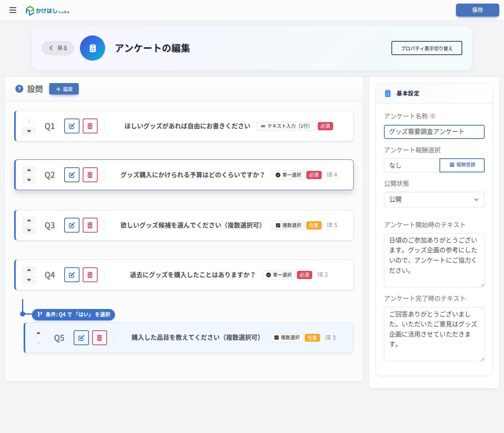The height and width of the screenshot is (433, 504).
Task: Delete question Q3
Action: (x=90, y=225)
